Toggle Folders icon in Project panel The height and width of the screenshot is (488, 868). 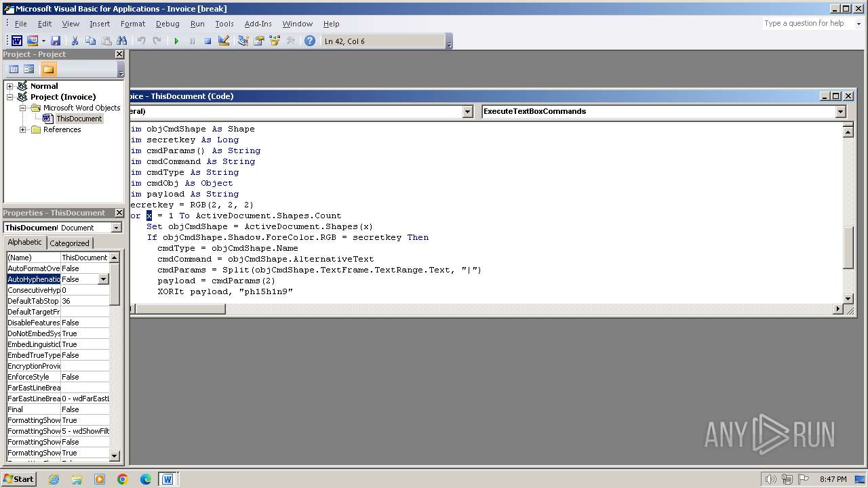[x=48, y=69]
